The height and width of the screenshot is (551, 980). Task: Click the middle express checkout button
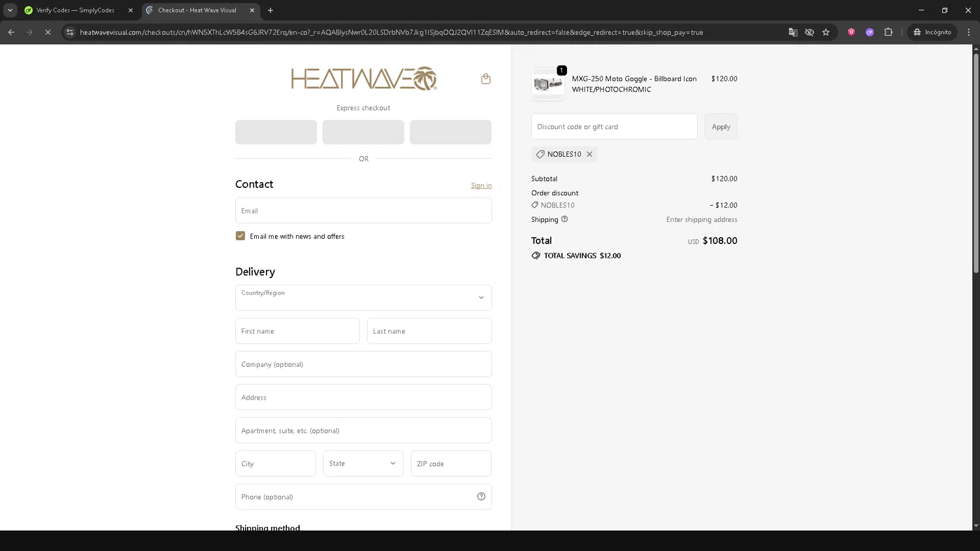(363, 132)
